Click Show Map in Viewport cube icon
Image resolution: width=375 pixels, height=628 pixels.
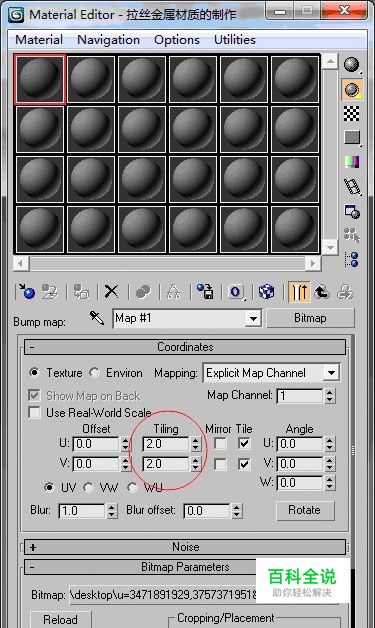point(266,292)
